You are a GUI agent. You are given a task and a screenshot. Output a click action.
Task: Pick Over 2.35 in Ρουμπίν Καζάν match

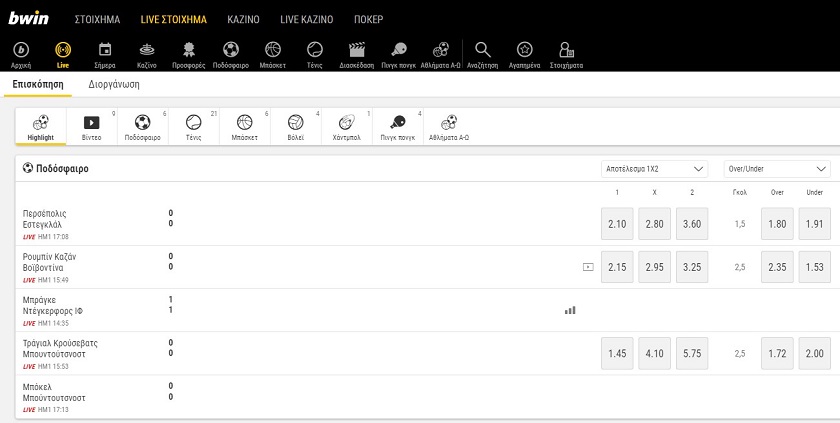777,267
